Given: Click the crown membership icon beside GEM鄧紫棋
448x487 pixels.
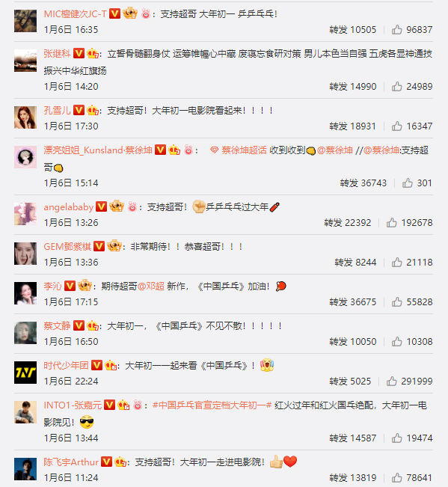Looking at the screenshot, I should pos(114,246).
